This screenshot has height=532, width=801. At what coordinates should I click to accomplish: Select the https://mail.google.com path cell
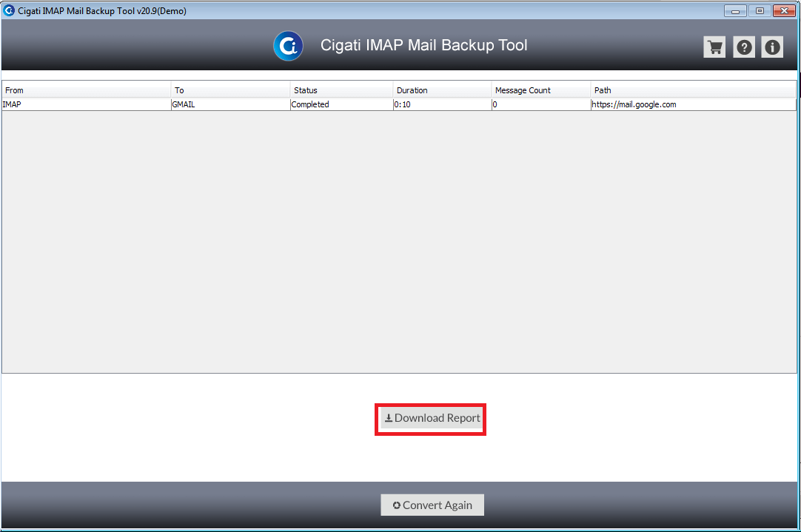(693, 104)
